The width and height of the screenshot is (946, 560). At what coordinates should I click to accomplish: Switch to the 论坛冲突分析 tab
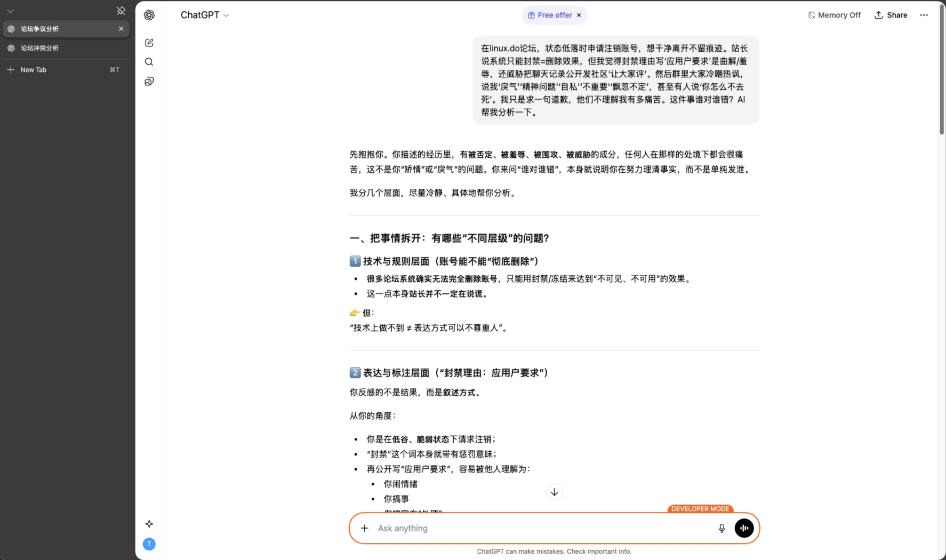pos(39,48)
